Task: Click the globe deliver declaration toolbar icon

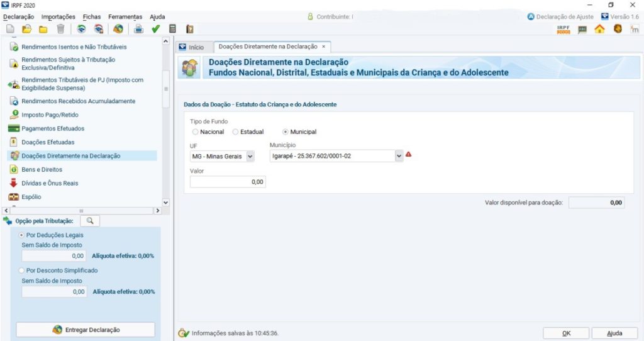Action: [x=118, y=29]
